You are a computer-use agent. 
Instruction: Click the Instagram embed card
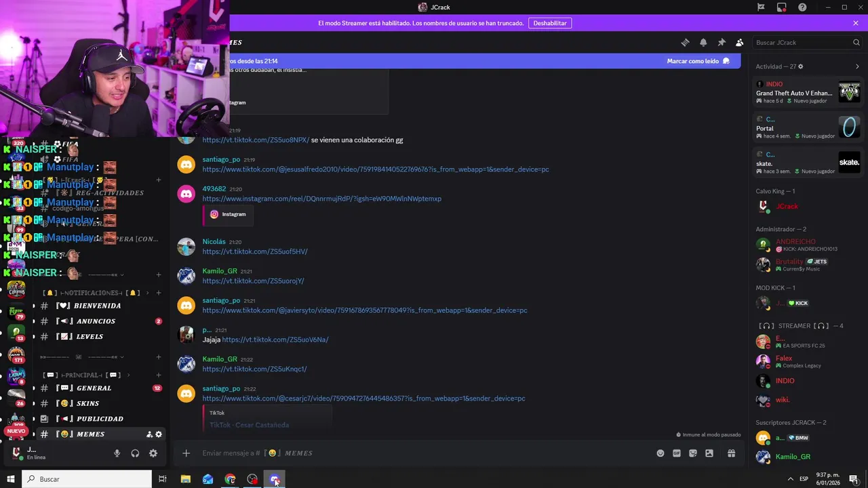coord(228,214)
